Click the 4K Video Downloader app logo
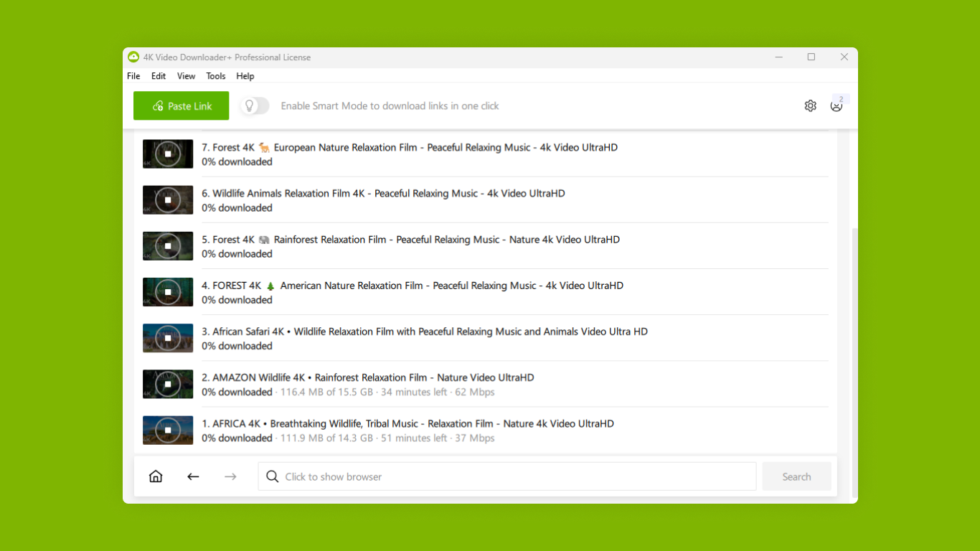This screenshot has height=551, width=980. [134, 57]
